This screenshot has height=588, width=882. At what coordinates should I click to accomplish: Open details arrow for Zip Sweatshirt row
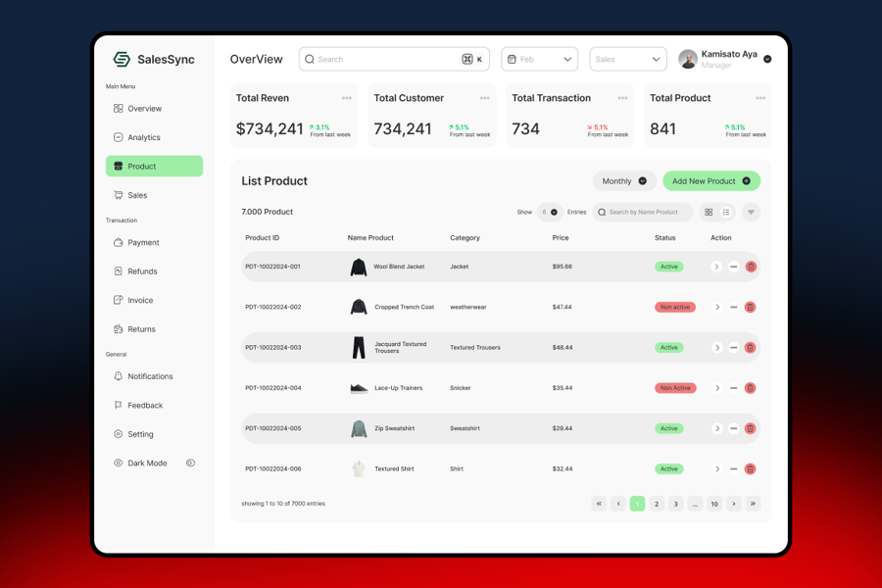tap(716, 428)
